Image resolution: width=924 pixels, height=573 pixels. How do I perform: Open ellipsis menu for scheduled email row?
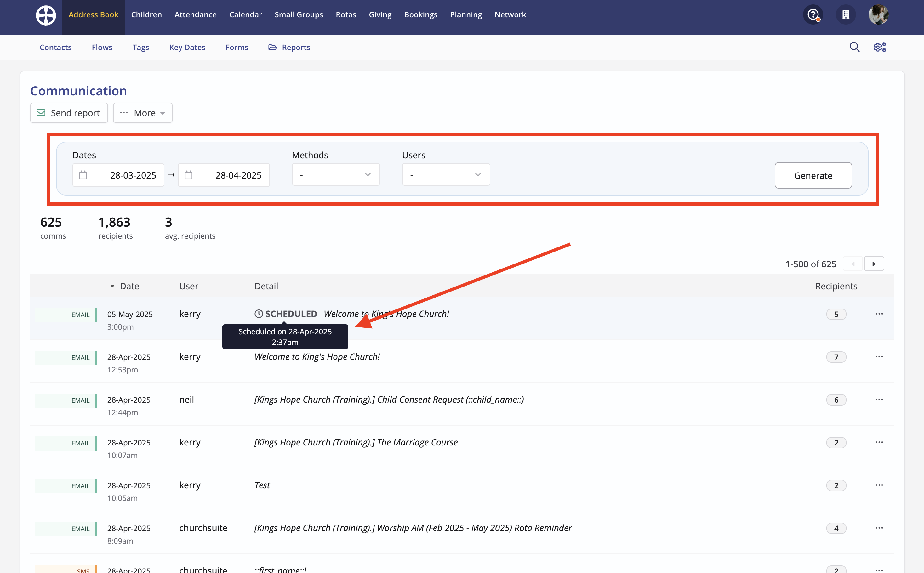point(879,314)
